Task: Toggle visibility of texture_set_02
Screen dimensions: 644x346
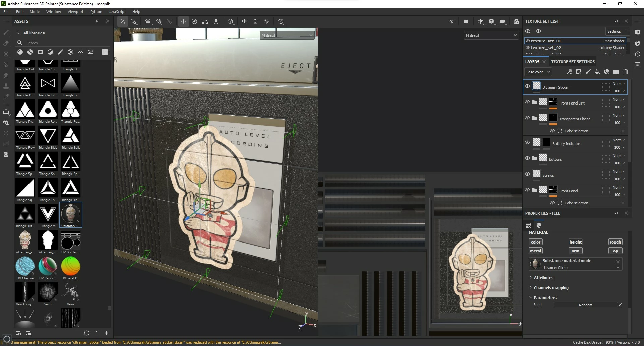Action: point(528,48)
